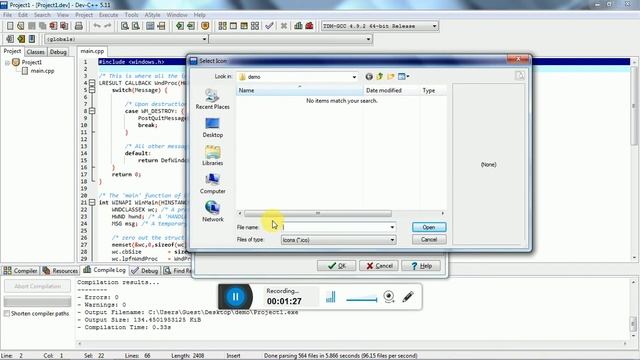640x360 pixels.
Task: Click the Create New Folder icon in dialog
Action: point(391,76)
